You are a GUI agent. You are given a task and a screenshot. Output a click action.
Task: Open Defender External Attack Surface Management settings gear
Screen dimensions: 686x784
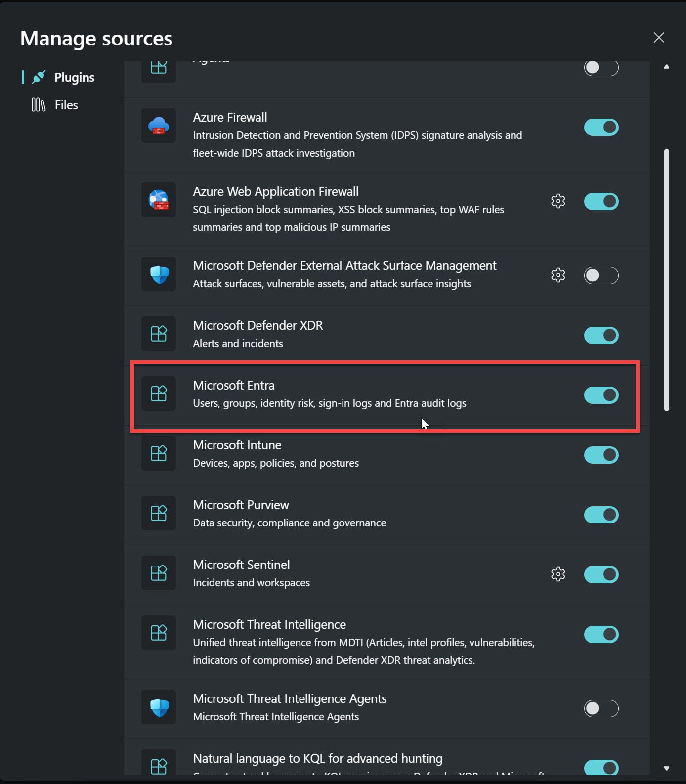(x=558, y=275)
